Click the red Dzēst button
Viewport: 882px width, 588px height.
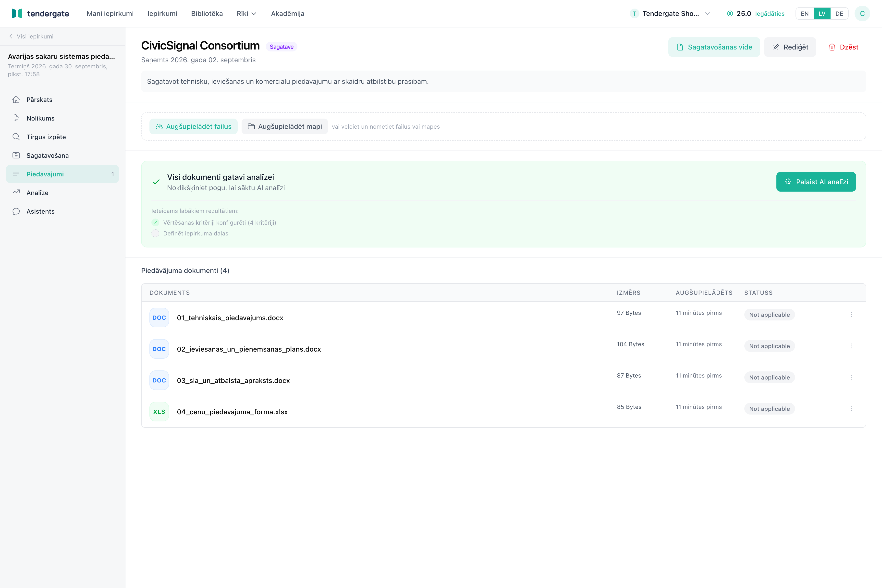pos(843,47)
